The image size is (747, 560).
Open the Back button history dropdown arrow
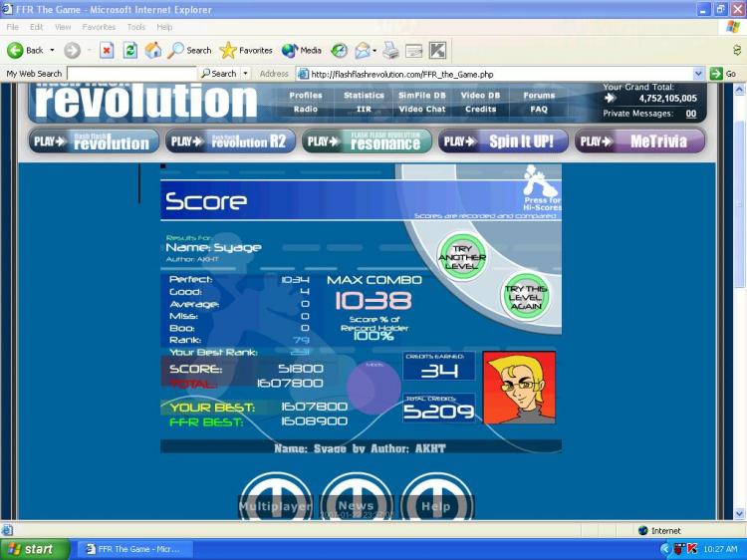pos(52,50)
